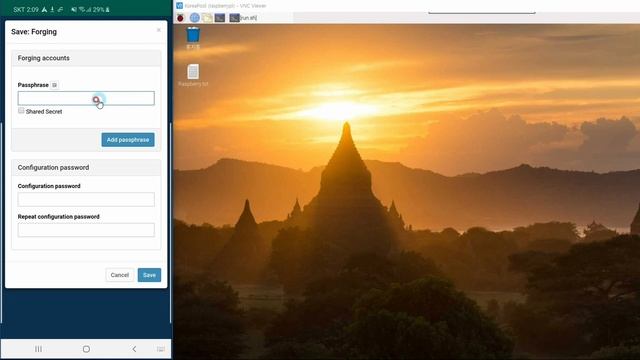Launch the web browser globe icon
The width and height of the screenshot is (640, 360).
pyautogui.click(x=195, y=18)
